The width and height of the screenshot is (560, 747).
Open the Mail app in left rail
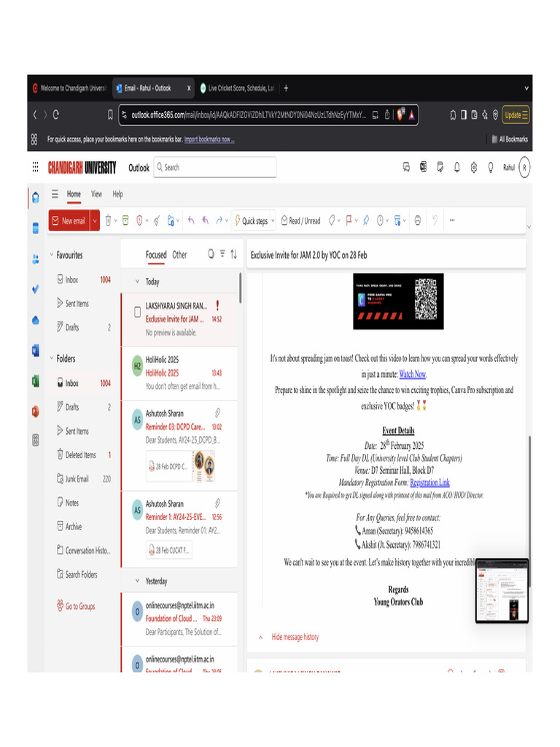click(35, 197)
